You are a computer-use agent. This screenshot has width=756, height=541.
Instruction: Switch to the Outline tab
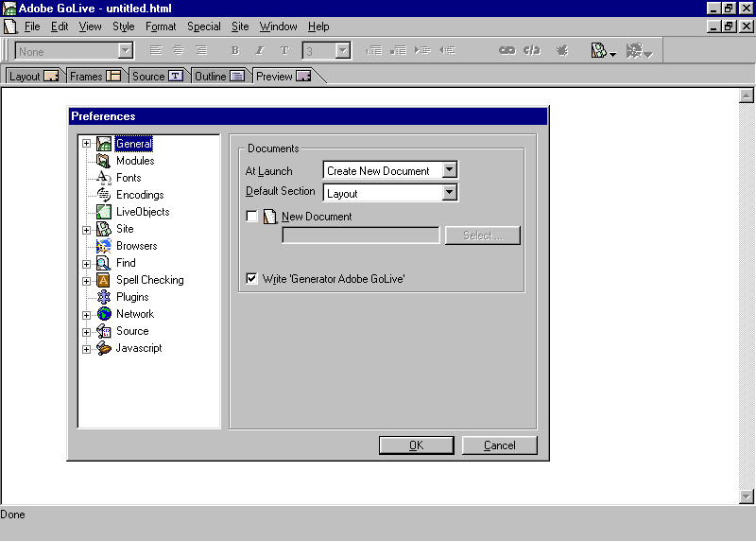pyautogui.click(x=219, y=77)
